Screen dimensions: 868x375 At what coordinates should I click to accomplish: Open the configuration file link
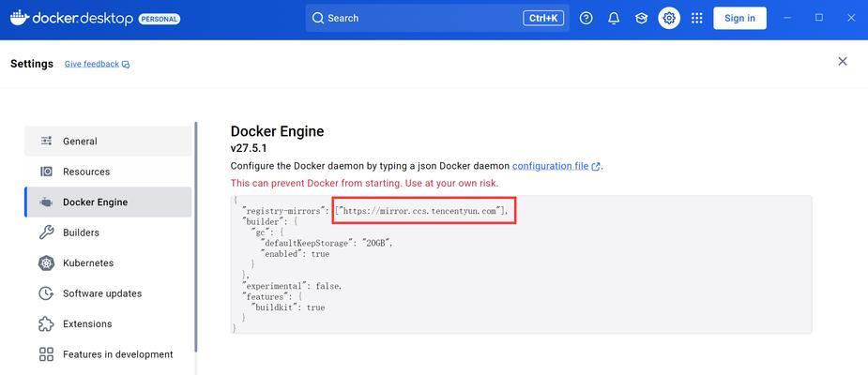[x=550, y=166]
